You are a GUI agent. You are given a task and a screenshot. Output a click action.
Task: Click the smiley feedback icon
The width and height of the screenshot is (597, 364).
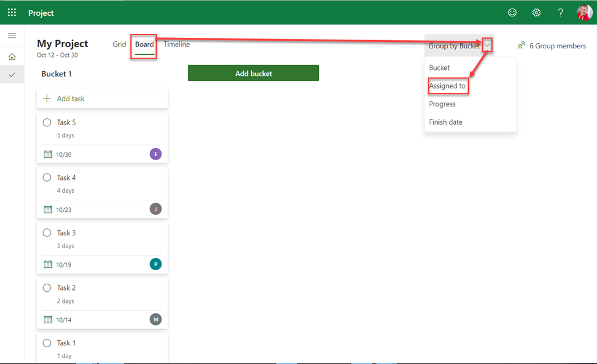(x=512, y=12)
